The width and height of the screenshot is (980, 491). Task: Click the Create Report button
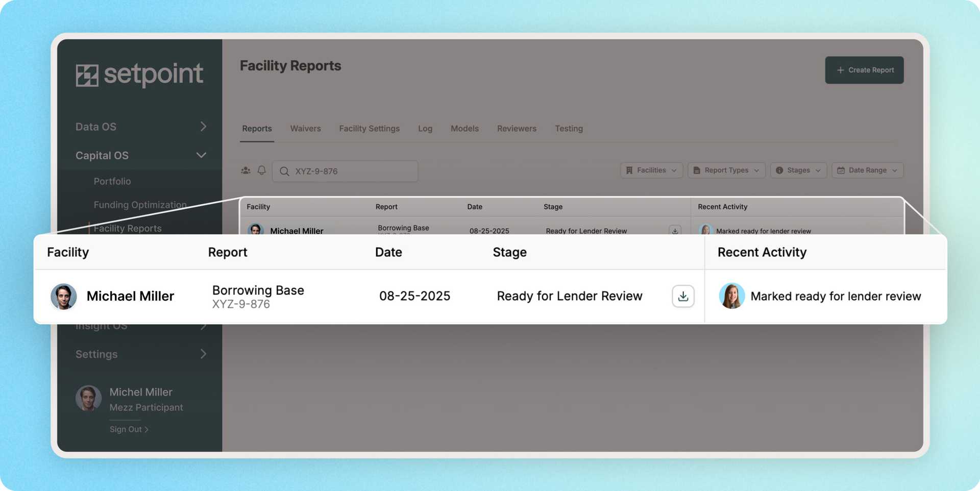point(864,70)
